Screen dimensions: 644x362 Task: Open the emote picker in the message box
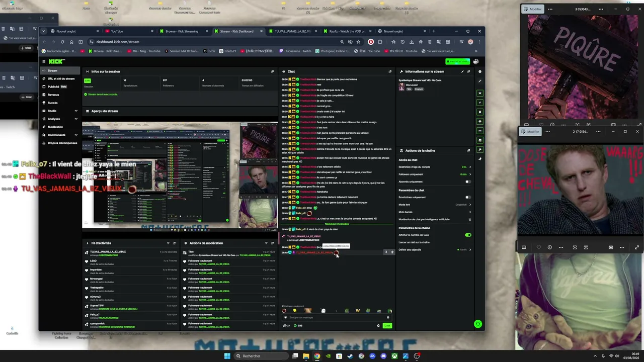point(388,317)
